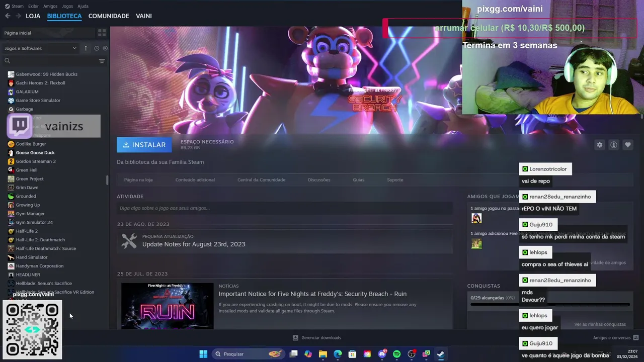Open Página na loja link
This screenshot has height=362, width=644.
[138, 180]
